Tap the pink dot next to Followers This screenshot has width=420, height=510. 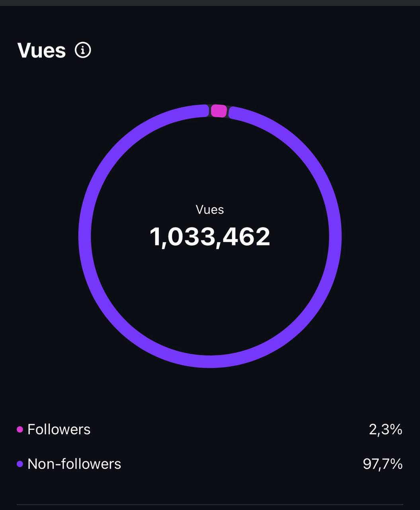click(x=20, y=430)
